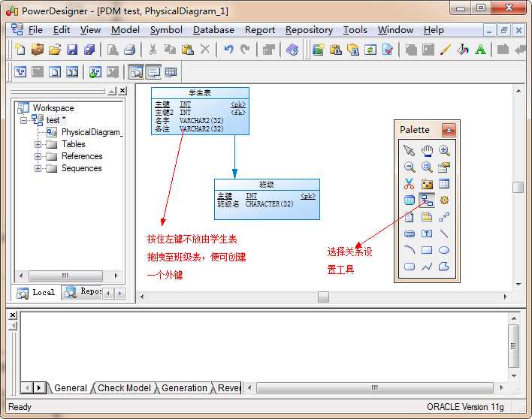Select the Polygon tool in Palette
The image size is (532, 419).
tap(444, 267)
